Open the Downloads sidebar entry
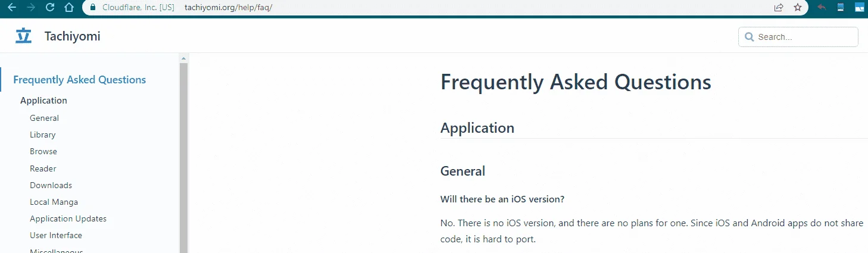This screenshot has width=868, height=253. coord(51,185)
